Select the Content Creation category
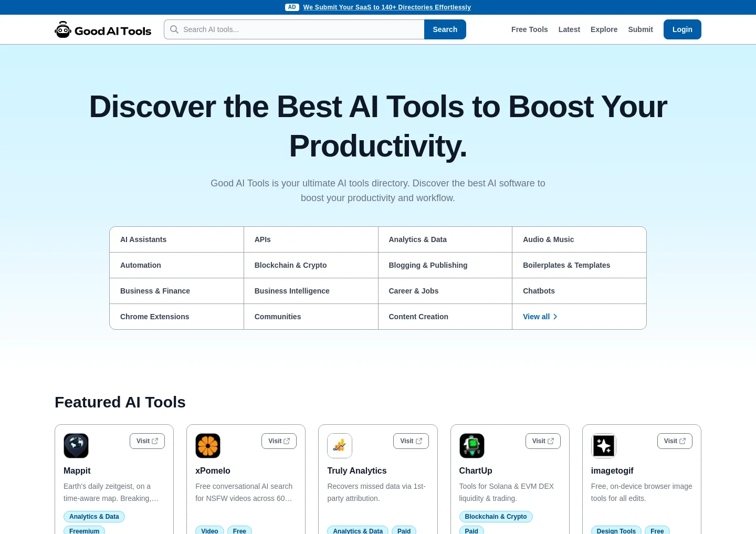This screenshot has height=534, width=756. click(445, 317)
